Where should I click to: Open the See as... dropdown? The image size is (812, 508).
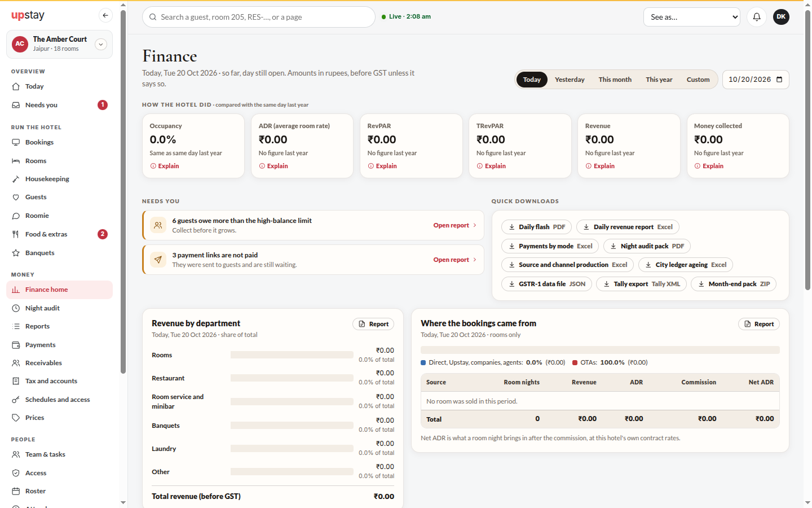pyautogui.click(x=692, y=17)
